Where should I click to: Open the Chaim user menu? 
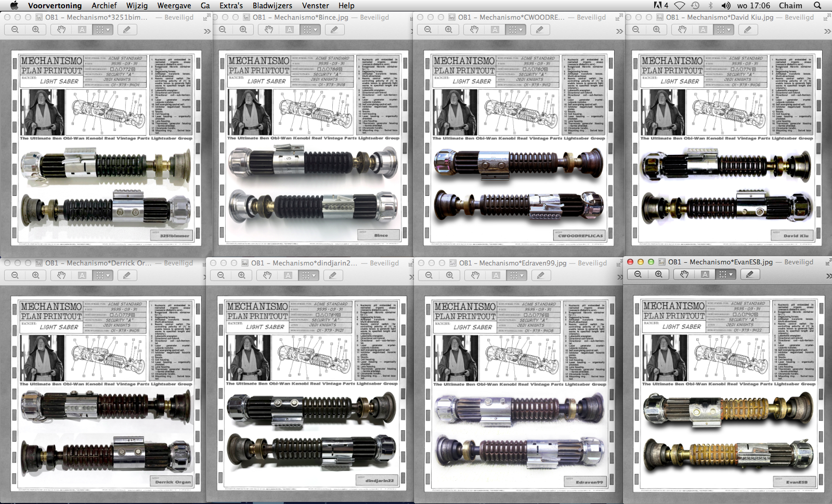coord(790,6)
